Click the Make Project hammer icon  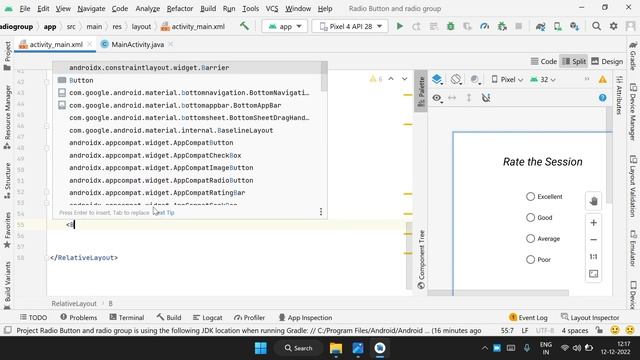[x=244, y=26]
